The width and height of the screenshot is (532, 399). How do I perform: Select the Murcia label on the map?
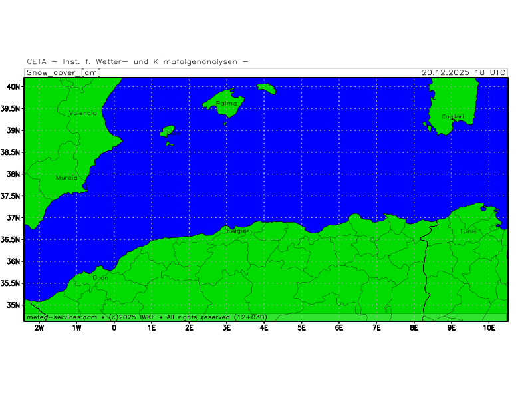66,178
